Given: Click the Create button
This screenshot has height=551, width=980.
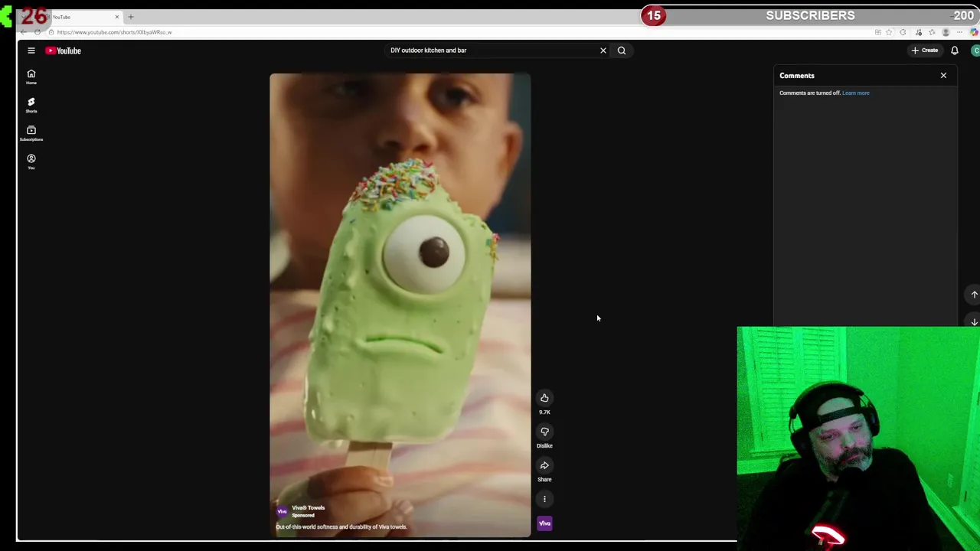Looking at the screenshot, I should [925, 51].
